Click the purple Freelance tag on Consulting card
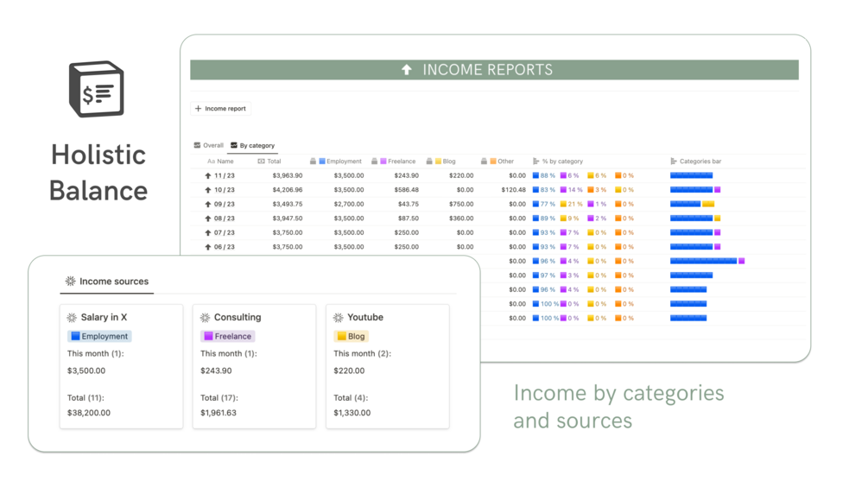Viewport: 868px width, 488px height. click(x=227, y=336)
